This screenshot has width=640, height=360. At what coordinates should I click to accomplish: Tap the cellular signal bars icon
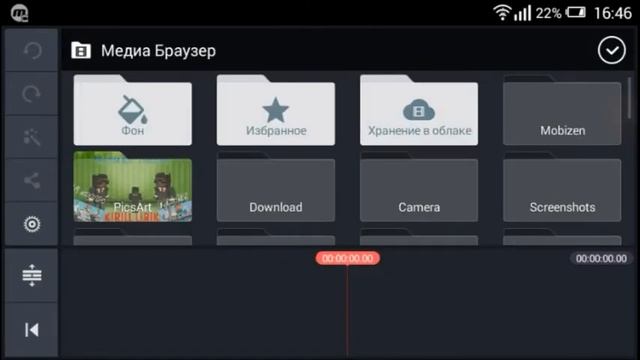click(522, 13)
